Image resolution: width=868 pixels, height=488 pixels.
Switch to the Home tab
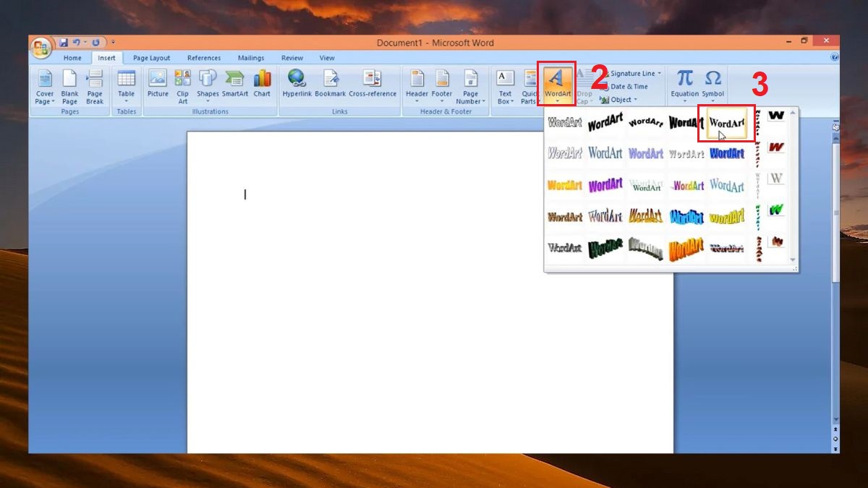(72, 58)
